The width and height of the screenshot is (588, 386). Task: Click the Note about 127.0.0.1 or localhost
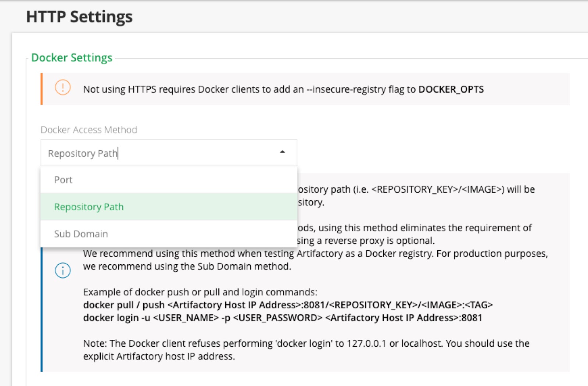306,343
